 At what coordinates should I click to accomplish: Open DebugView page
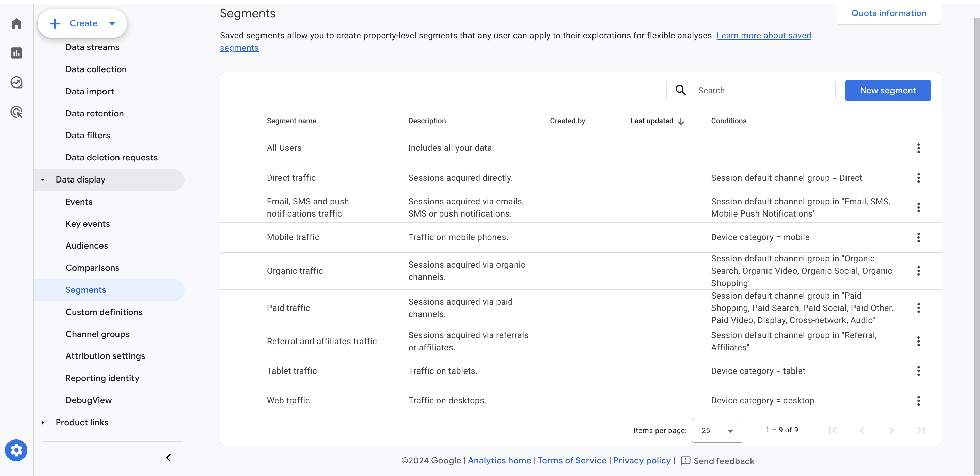89,400
